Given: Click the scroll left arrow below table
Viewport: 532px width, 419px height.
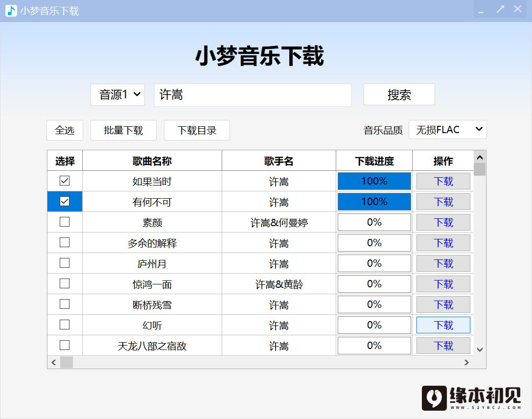Looking at the screenshot, I should click(54, 362).
